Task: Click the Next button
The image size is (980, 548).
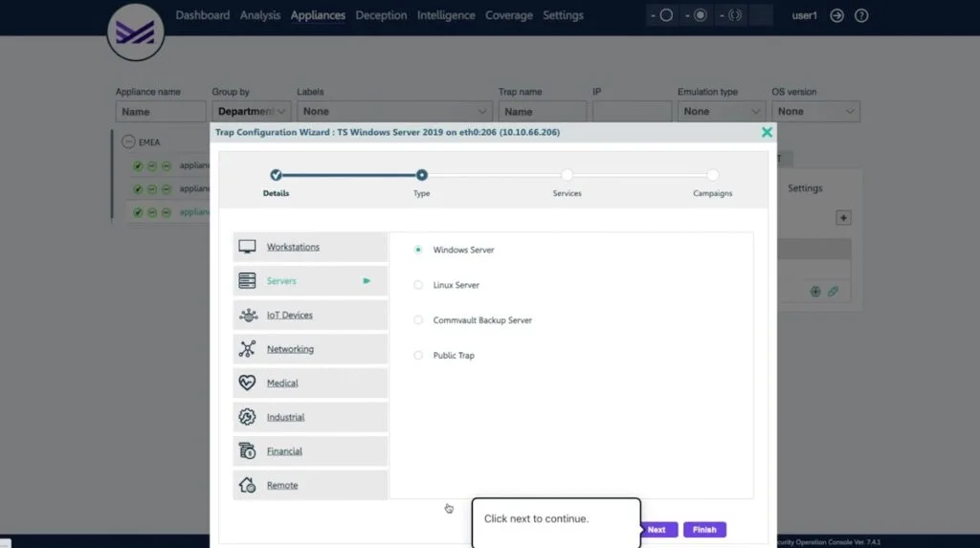Action: click(658, 529)
